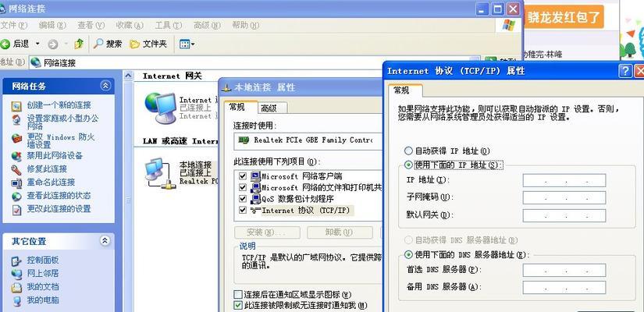Toggle QoS 数据包计划程序 checkbox
The image size is (644, 312).
[x=243, y=199]
